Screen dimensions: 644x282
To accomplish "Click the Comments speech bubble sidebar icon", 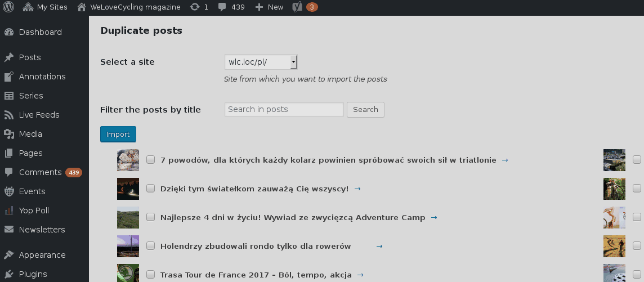I will [9, 172].
